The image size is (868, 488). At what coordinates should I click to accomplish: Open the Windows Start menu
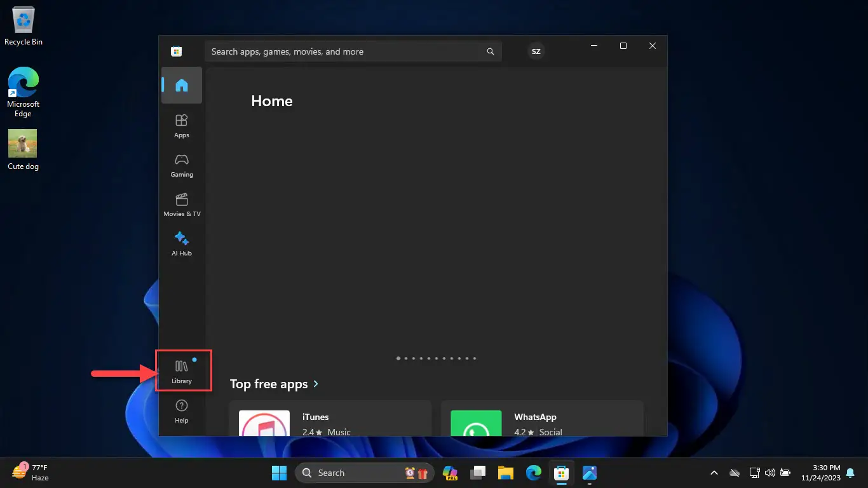(279, 473)
